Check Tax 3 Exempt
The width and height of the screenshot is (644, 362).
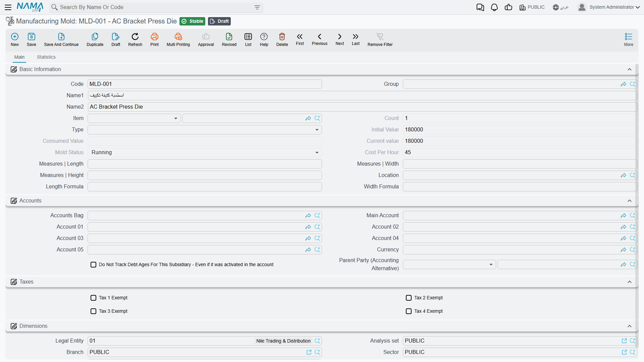(94, 311)
